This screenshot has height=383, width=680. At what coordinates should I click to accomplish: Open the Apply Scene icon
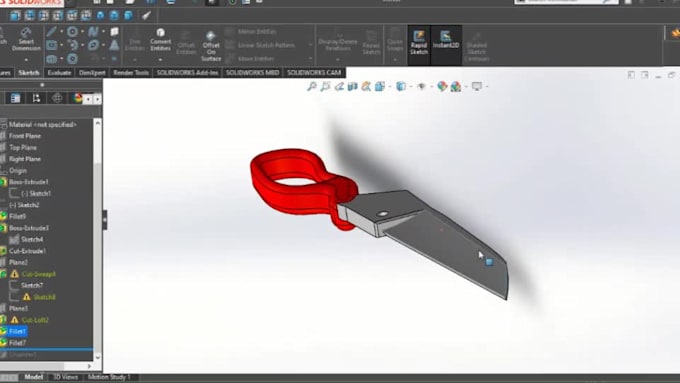click(x=455, y=87)
